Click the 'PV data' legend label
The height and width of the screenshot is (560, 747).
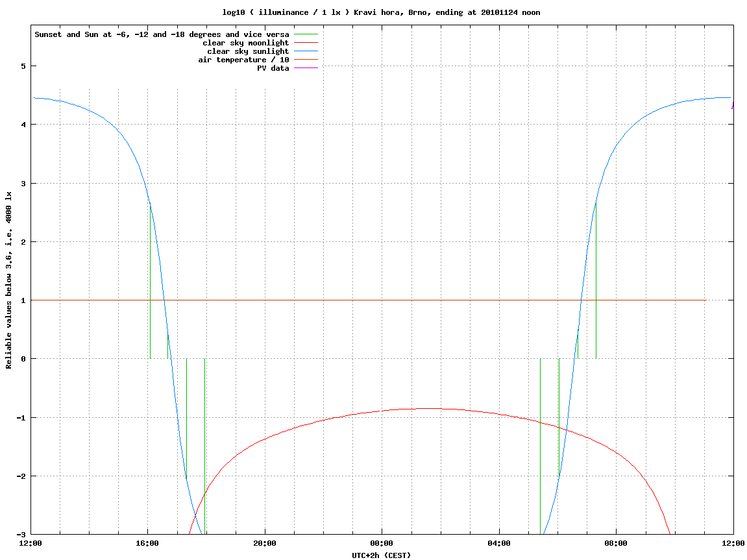pyautogui.click(x=273, y=68)
